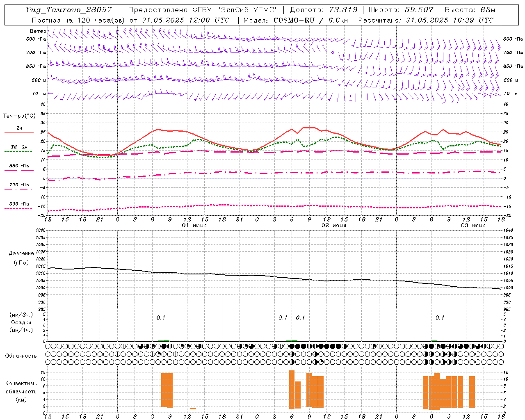Click the Конвективн. label of convective panel
The image size is (525, 420).
tap(21, 383)
